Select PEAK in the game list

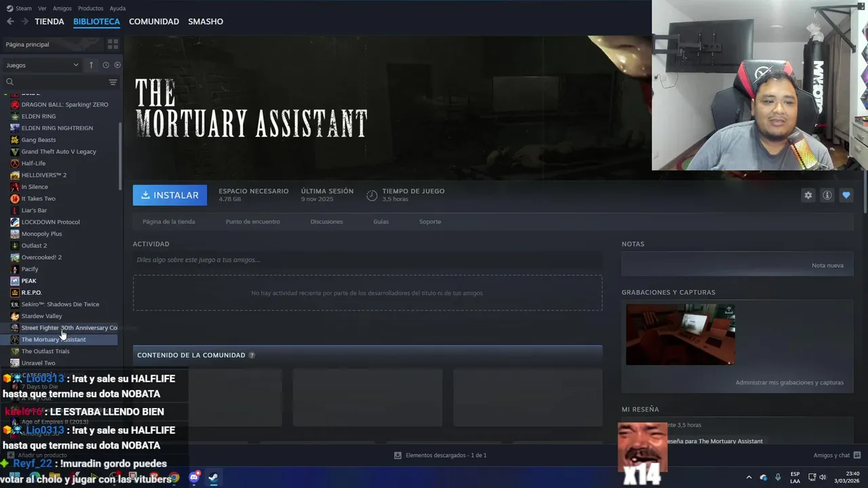point(28,281)
